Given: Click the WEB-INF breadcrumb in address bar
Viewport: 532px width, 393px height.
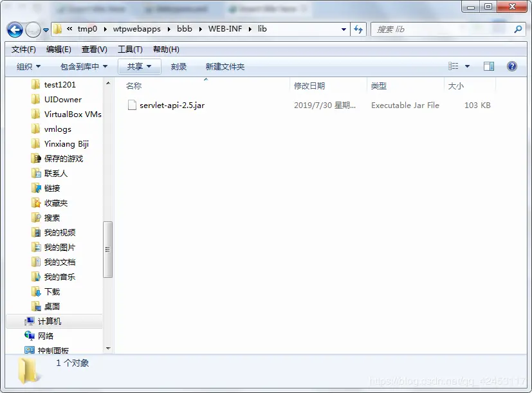Looking at the screenshot, I should (226, 29).
